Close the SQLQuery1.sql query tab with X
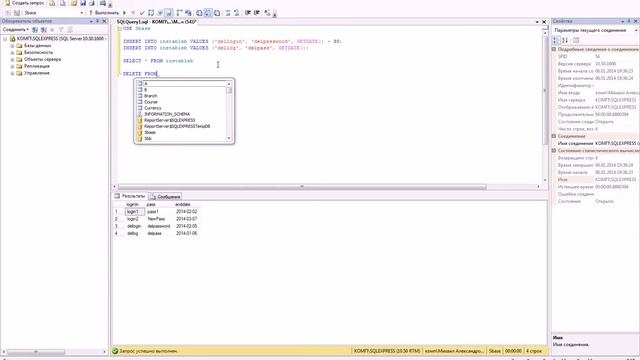The image size is (640, 360). (x=544, y=22)
